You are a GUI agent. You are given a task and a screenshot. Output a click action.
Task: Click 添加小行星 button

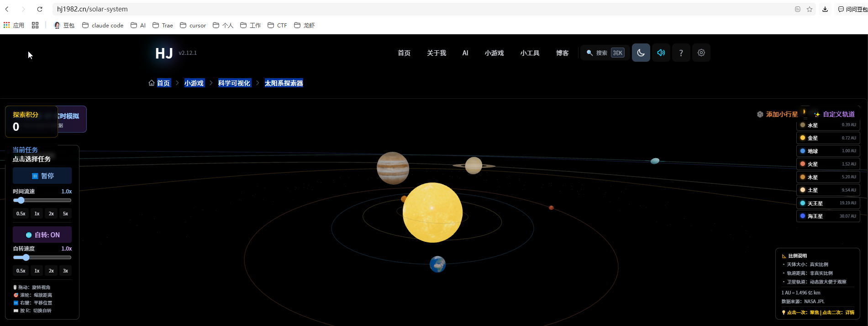point(778,114)
